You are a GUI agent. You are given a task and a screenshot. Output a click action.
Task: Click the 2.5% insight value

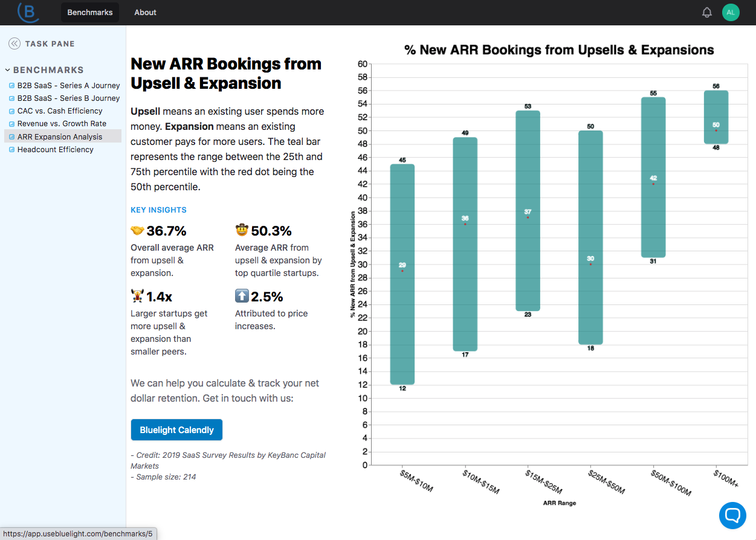point(267,297)
